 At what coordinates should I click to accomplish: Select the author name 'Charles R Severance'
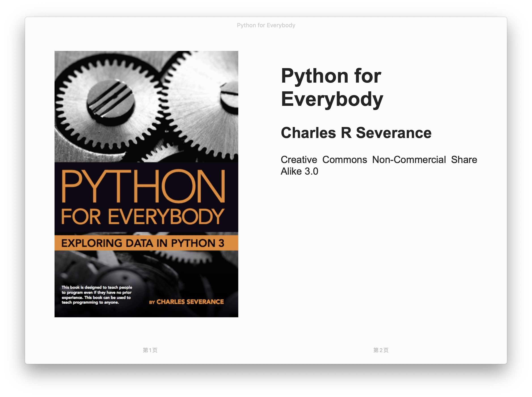tap(356, 133)
